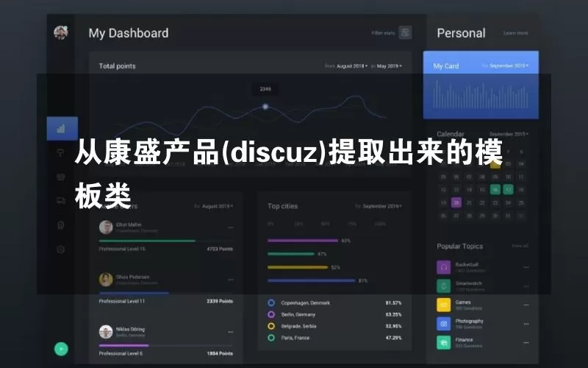Viewport: 588px width, 368px height.
Task: Click the green Finance topic icon
Action: tap(444, 342)
